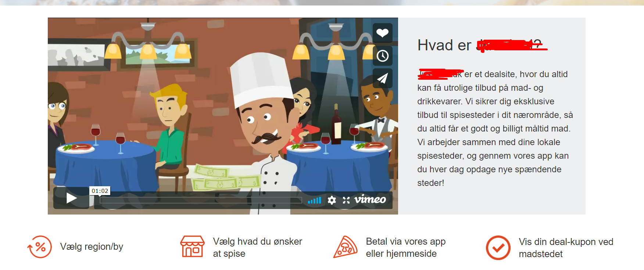Seek along the video progress bar
This screenshot has height=270, width=644.
pyautogui.click(x=201, y=200)
